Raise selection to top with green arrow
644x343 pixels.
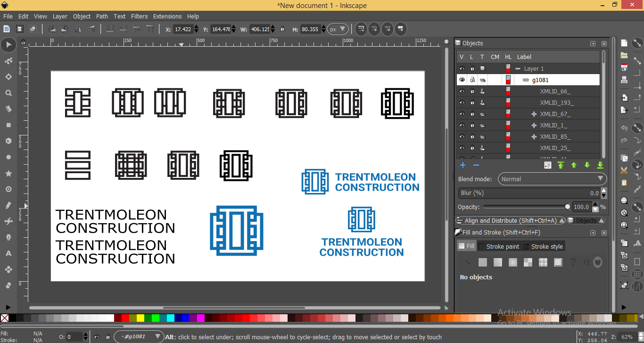(x=561, y=165)
